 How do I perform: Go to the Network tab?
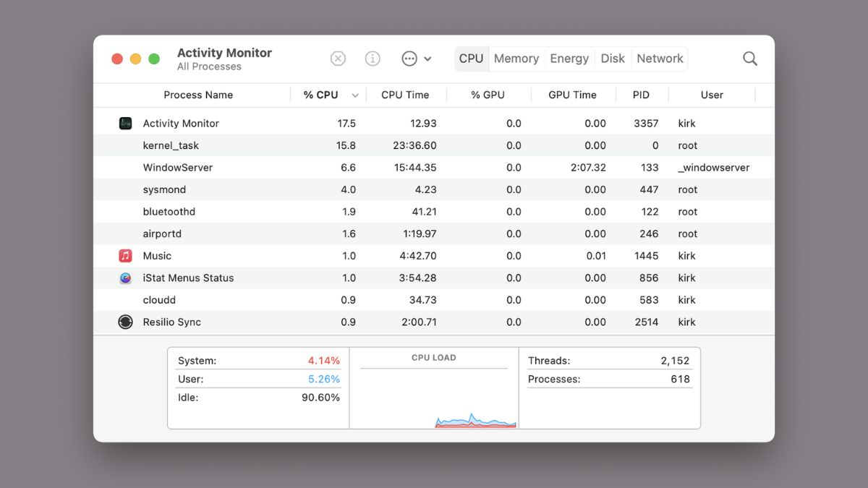coord(660,59)
